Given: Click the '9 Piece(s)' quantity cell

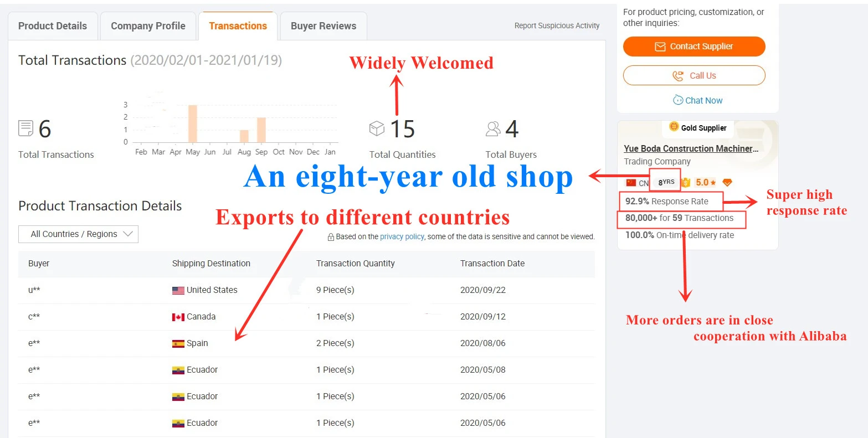Looking at the screenshot, I should (335, 290).
